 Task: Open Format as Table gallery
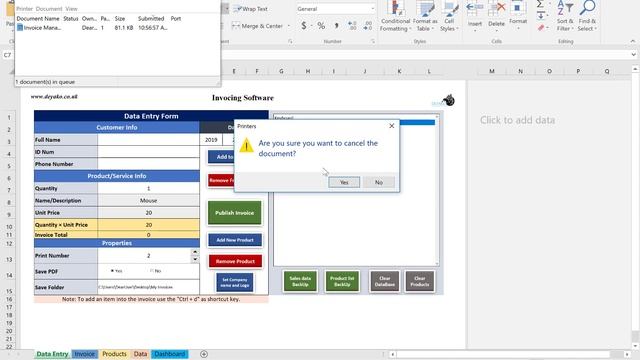pyautogui.click(x=424, y=16)
